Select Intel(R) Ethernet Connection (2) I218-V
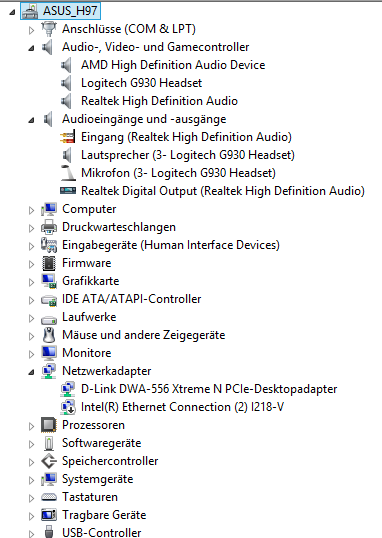The width and height of the screenshot is (382, 538). click(182, 407)
